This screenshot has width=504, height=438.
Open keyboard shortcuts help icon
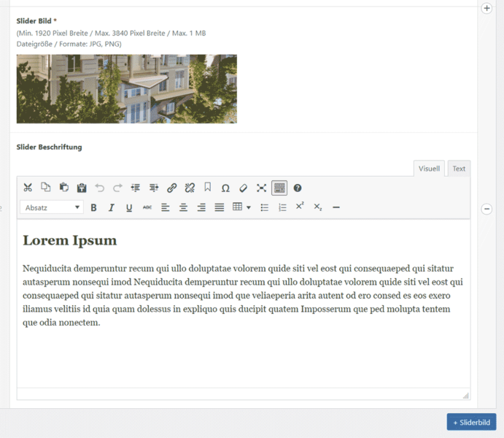[x=298, y=188]
